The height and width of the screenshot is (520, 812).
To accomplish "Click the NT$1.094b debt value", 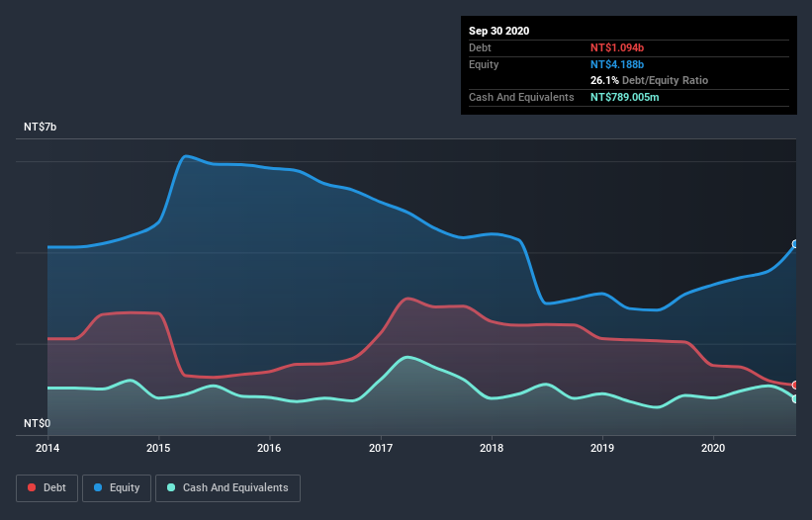I will tap(617, 47).
